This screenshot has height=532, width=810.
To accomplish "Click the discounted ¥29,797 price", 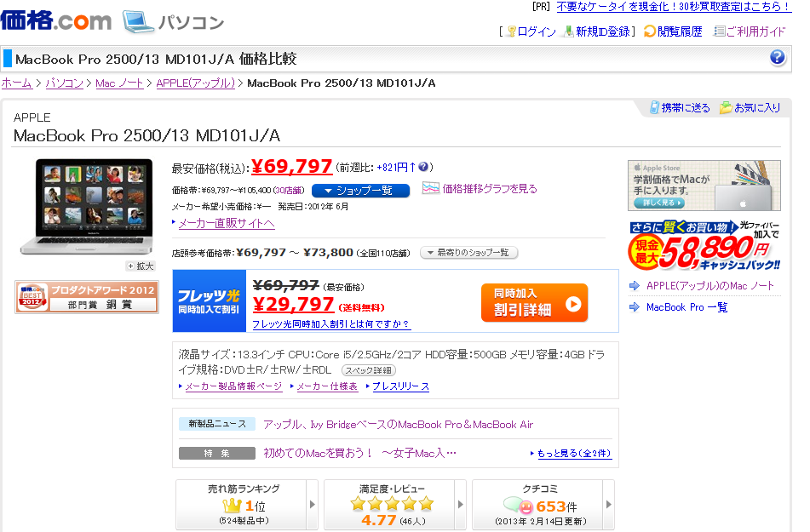I will [293, 305].
